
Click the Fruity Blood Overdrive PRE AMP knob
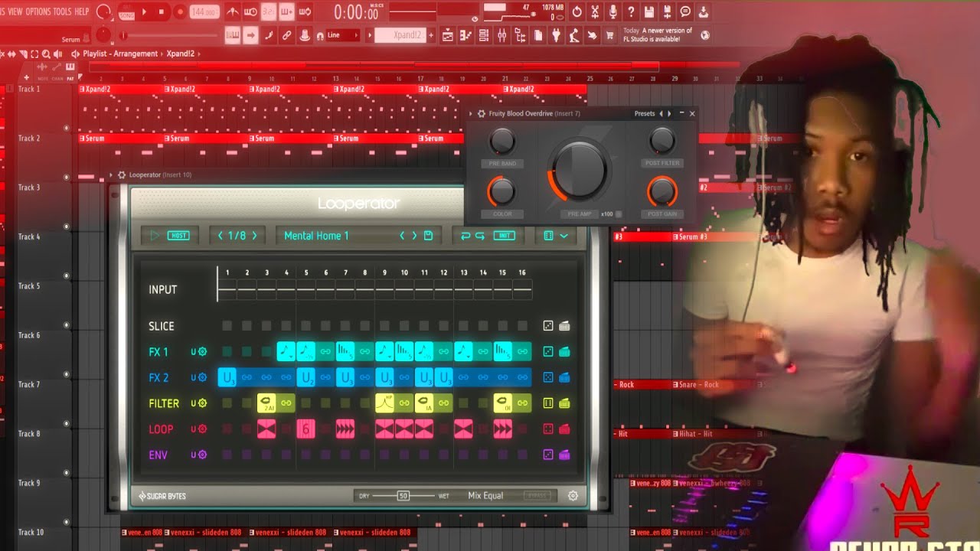click(579, 170)
